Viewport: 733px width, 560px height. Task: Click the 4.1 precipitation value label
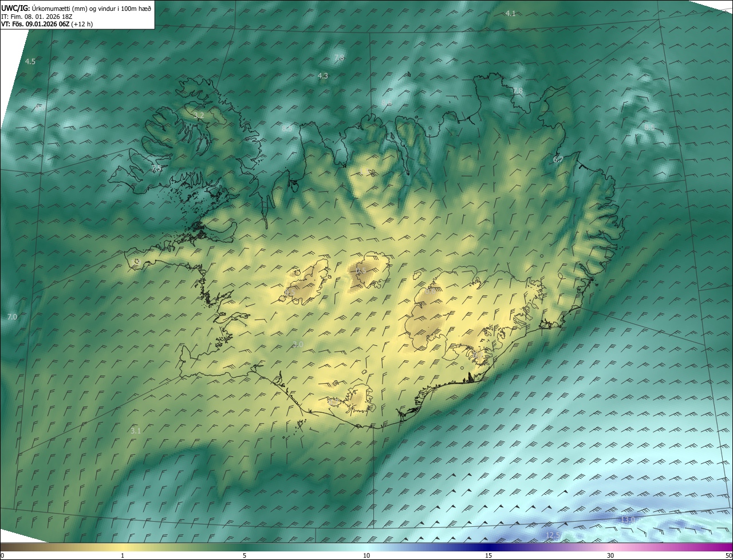(511, 13)
